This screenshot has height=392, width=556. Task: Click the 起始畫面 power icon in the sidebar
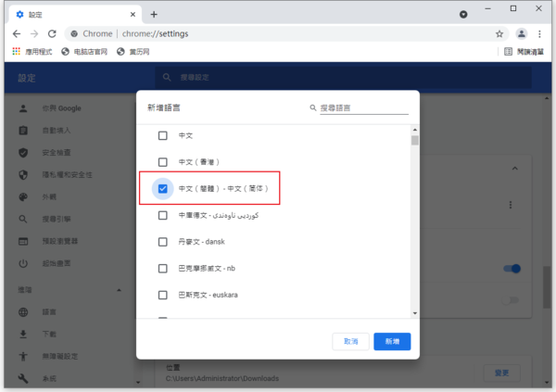[23, 263]
